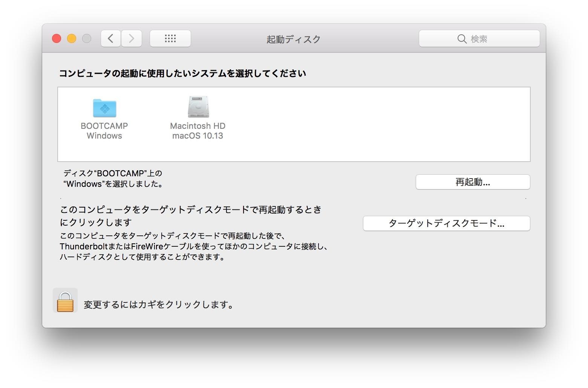Show all preferences via grid button
The width and height of the screenshot is (588, 388).
click(x=170, y=38)
